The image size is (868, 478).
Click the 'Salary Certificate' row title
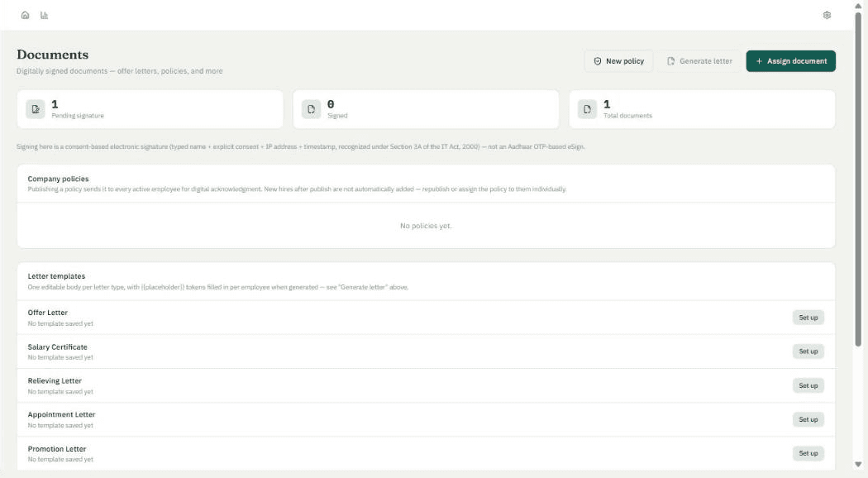point(58,347)
